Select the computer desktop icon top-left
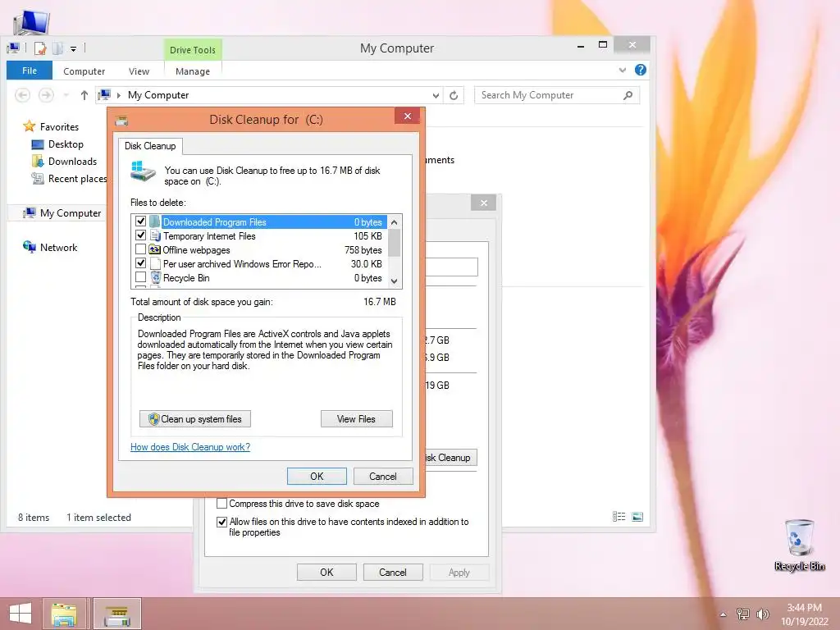The width and height of the screenshot is (840, 630). click(30, 22)
